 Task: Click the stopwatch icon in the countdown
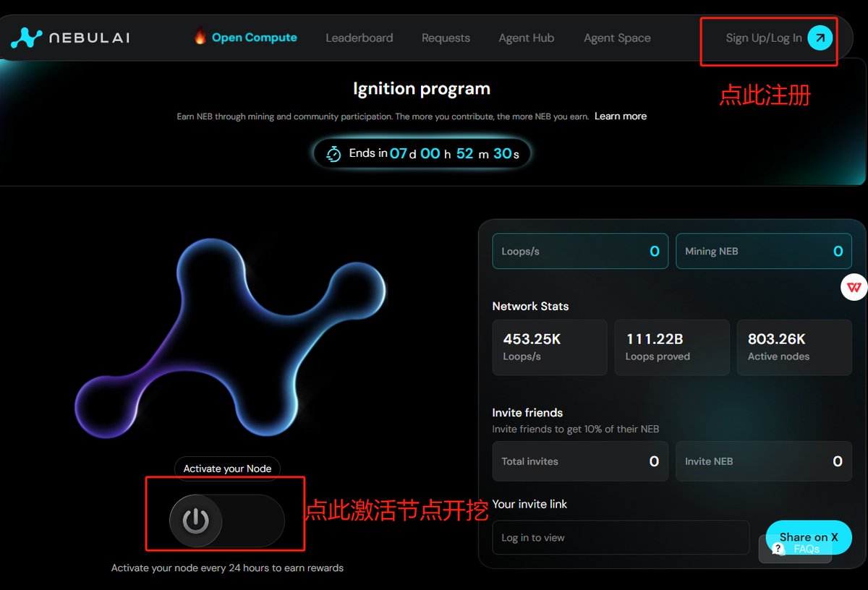click(333, 153)
